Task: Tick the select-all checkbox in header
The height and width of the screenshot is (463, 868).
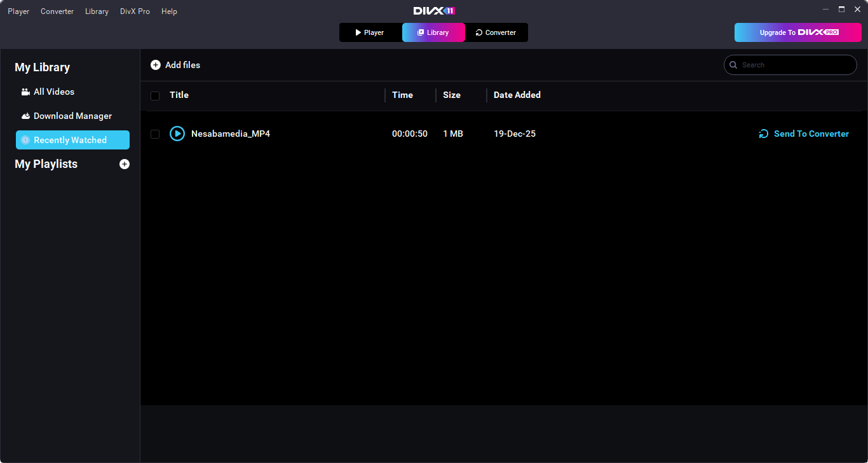Action: [x=155, y=96]
